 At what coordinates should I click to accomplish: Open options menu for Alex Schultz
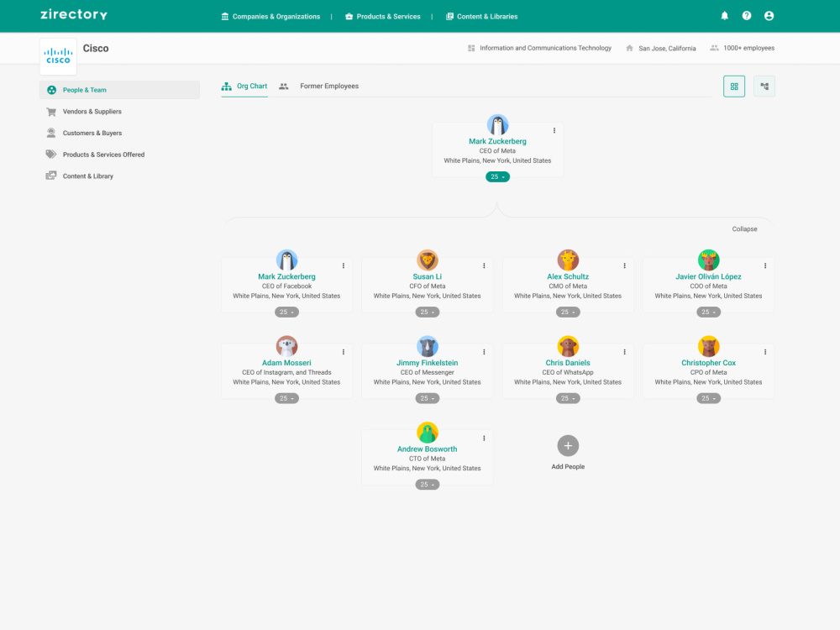[x=625, y=265]
